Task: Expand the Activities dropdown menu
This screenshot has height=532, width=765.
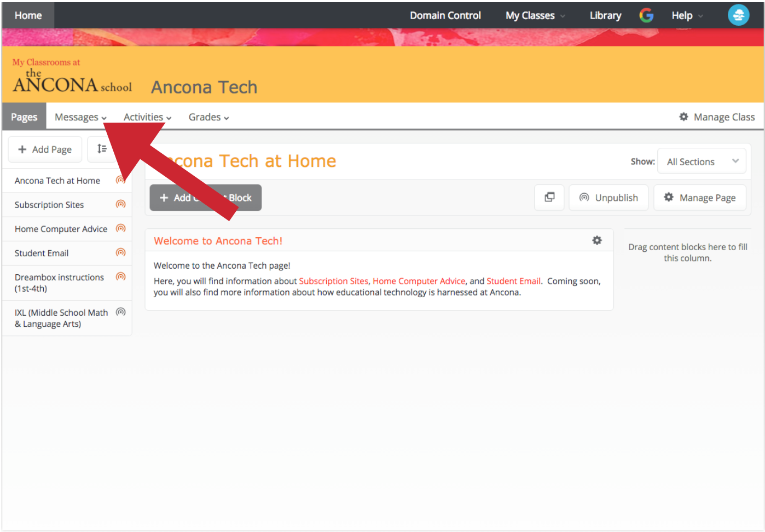Action: [147, 117]
